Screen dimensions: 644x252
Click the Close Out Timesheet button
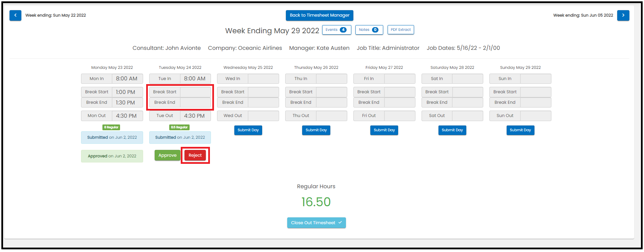[316, 223]
